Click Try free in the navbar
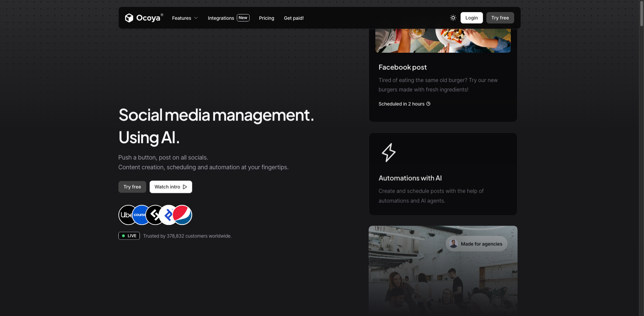This screenshot has height=316, width=644. pos(500,18)
